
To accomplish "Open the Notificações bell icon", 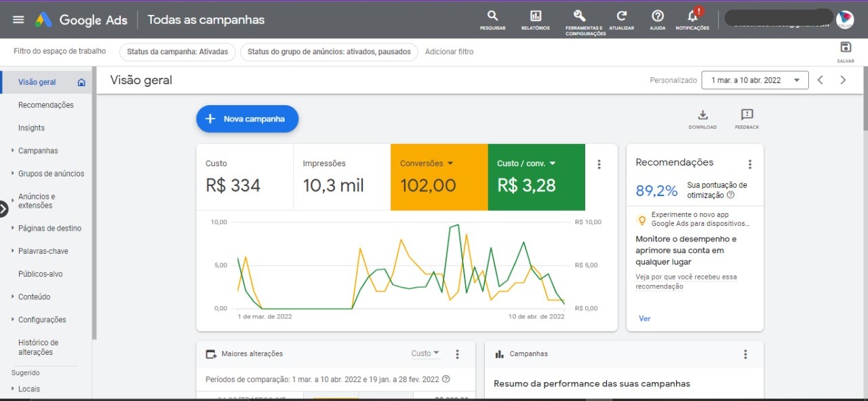I will tap(692, 16).
